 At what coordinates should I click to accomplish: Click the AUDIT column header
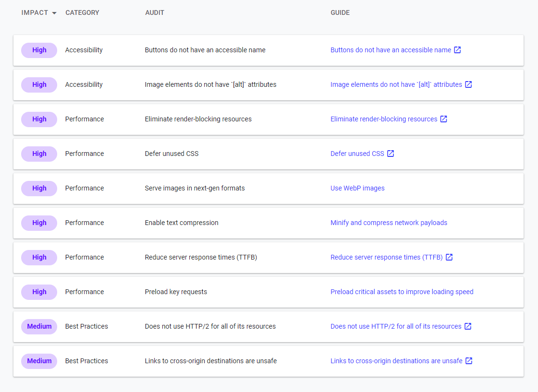[155, 12]
